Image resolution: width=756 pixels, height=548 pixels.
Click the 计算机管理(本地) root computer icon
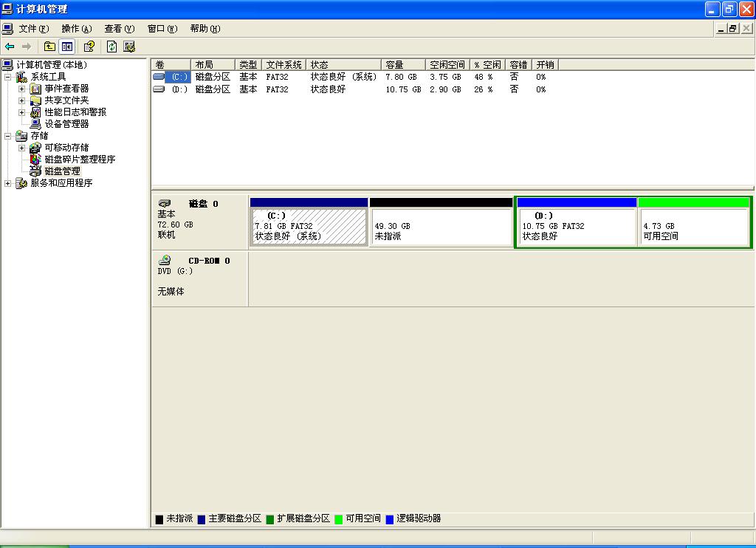pos(7,65)
